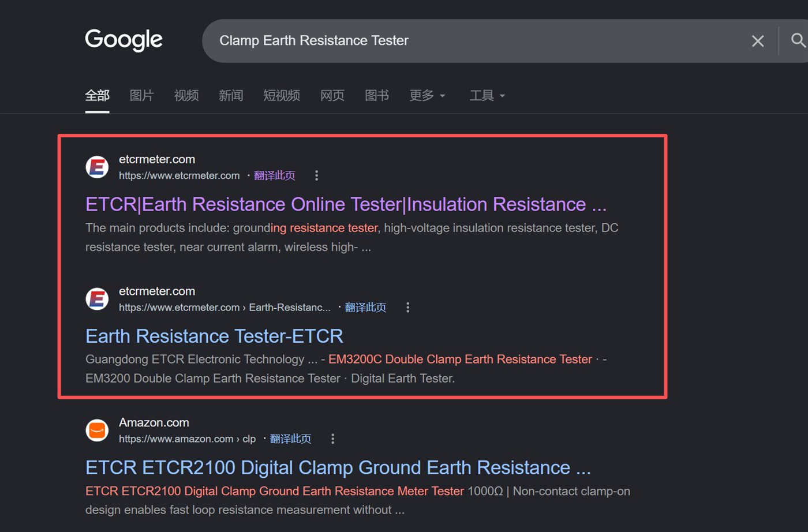808x532 pixels.
Task: Click 翻译此页 for Amazon result
Action: click(x=290, y=439)
